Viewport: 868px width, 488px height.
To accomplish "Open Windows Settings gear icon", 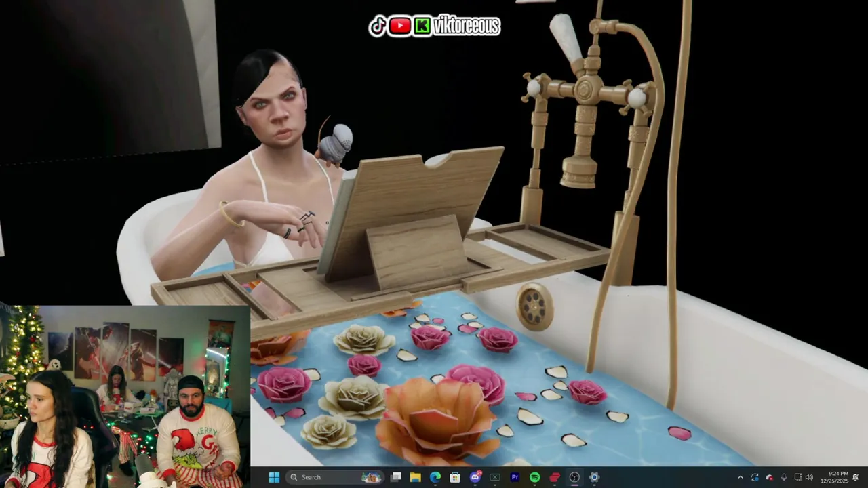I will click(x=594, y=477).
